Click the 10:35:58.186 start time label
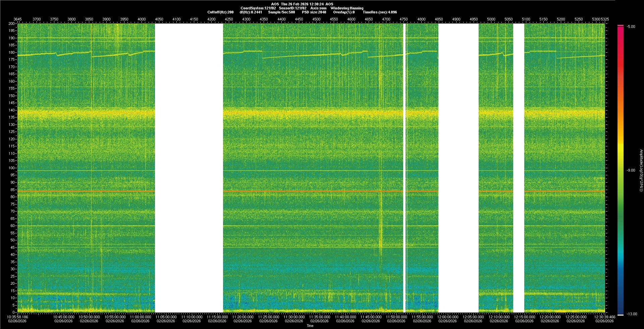The height and width of the screenshot is (329, 644). (x=17, y=317)
